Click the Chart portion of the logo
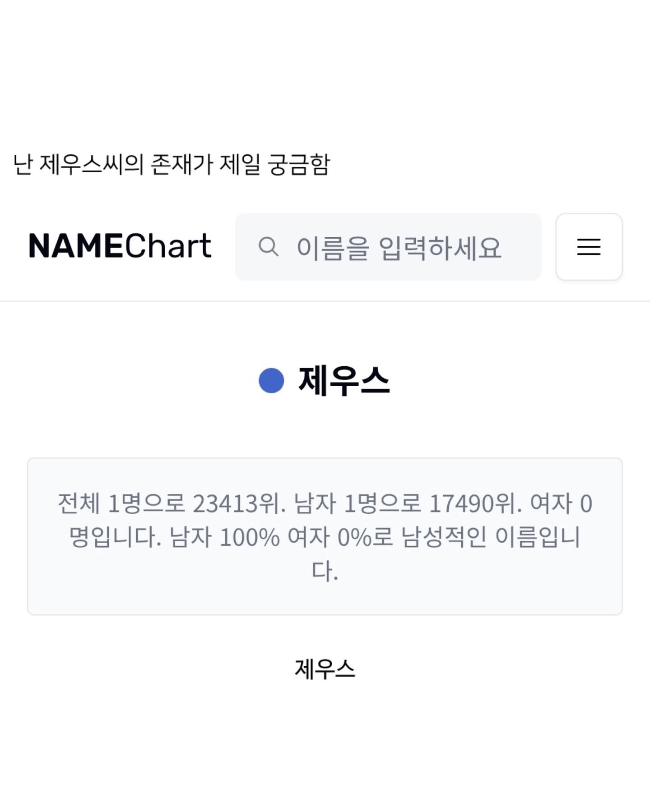The image size is (650, 812). point(167,246)
